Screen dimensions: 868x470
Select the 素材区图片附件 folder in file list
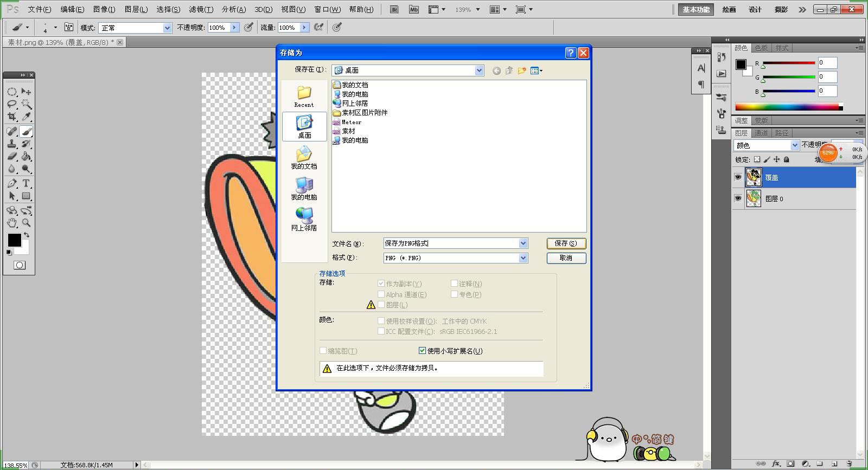[360, 113]
